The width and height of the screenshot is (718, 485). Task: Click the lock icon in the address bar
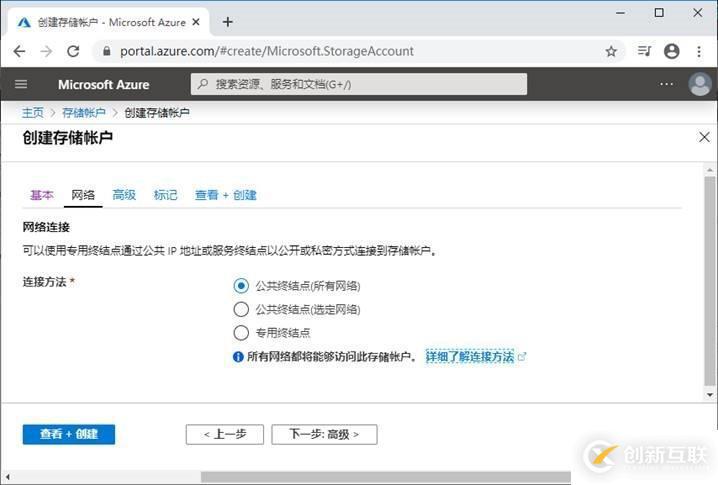107,51
